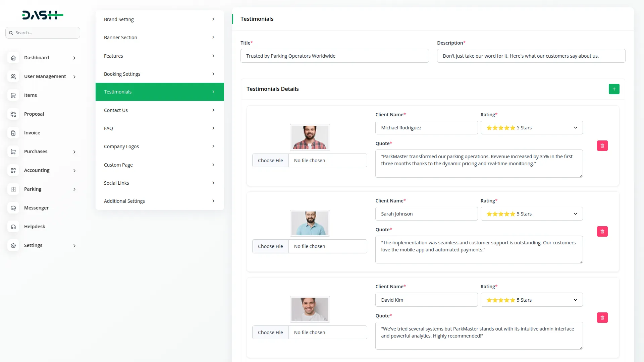644x362 pixels.
Task: Click Choose File for Michael Rodriguez photo
Action: click(270, 161)
